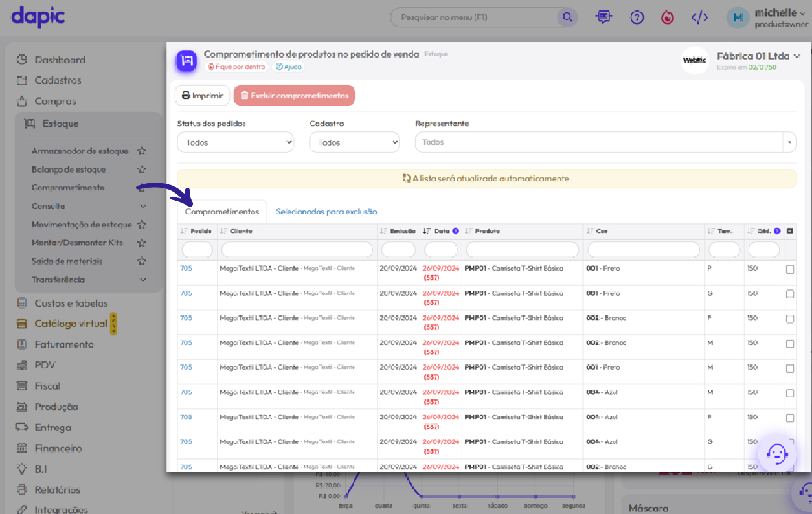Star the Balanço de estoque menu item
812x514 pixels.
point(141,170)
